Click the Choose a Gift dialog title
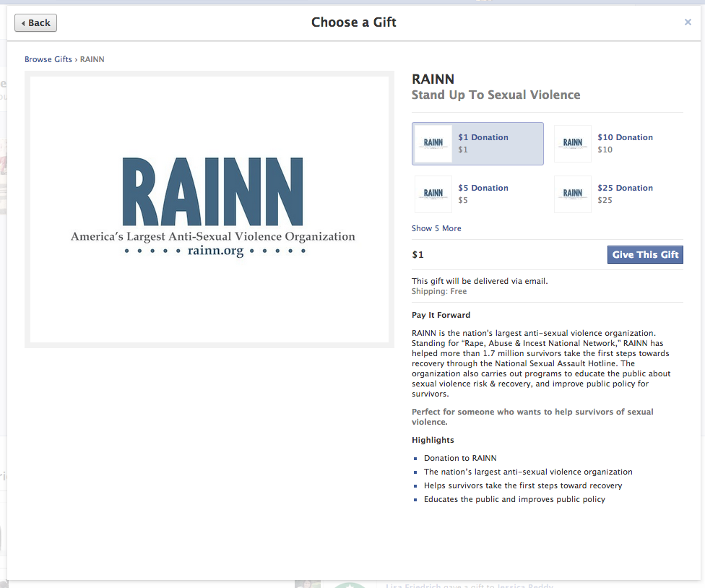705x588 pixels. click(x=354, y=22)
